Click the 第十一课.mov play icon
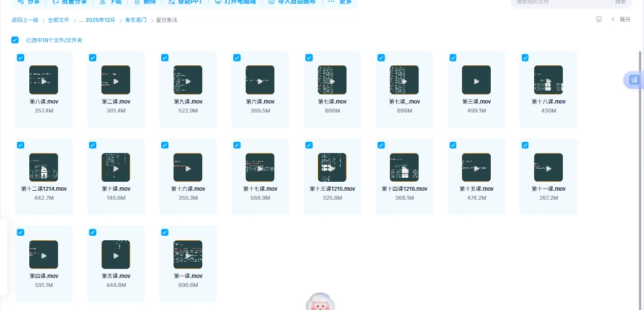Viewport: 644px width, 310px height. (x=548, y=167)
